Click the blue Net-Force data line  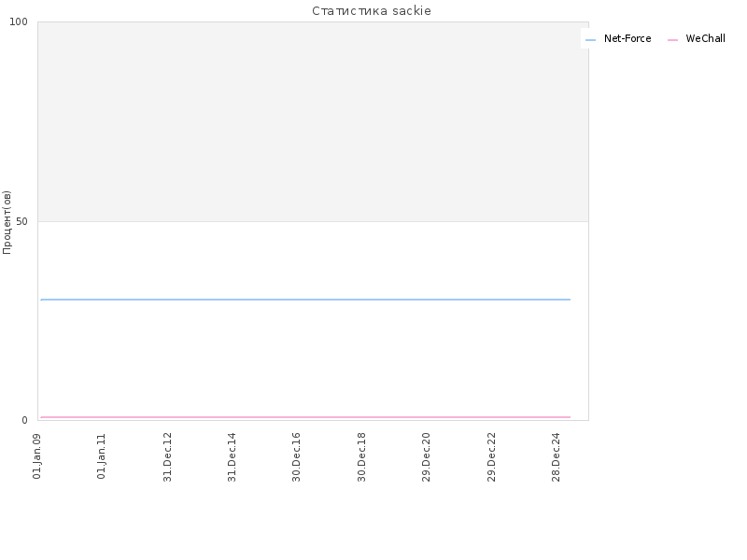tap(305, 300)
